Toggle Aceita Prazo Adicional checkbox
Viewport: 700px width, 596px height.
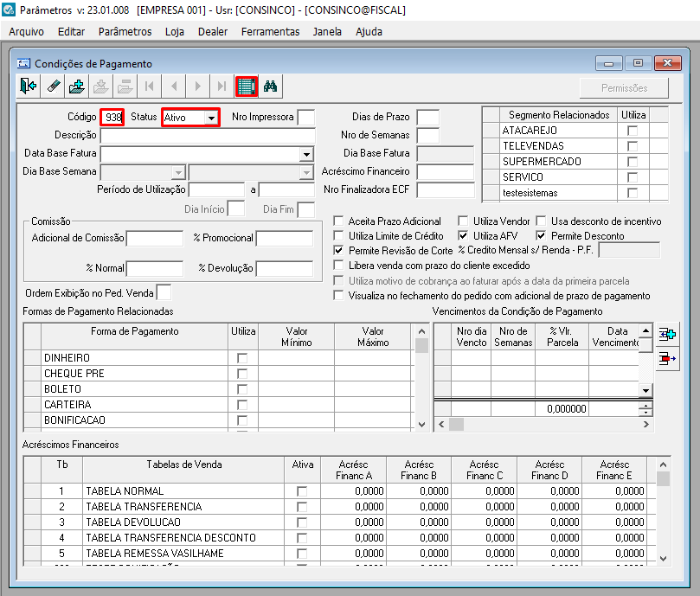coord(339,221)
